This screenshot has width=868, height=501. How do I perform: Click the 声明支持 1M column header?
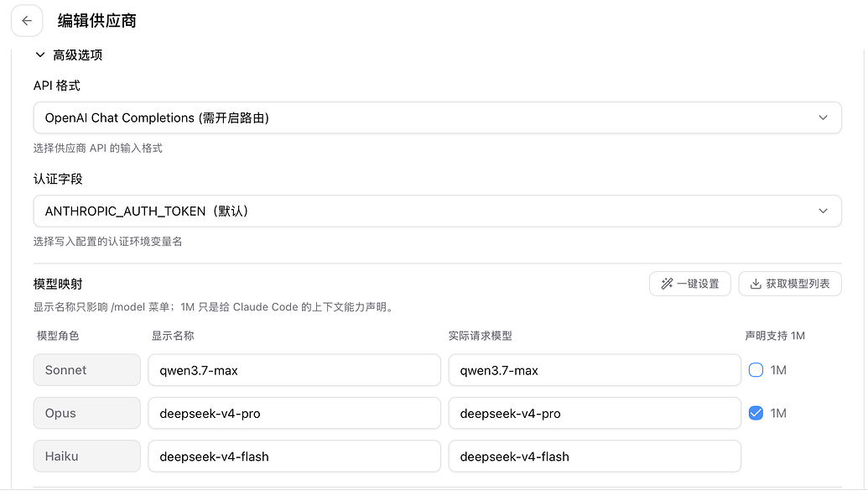[774, 336]
